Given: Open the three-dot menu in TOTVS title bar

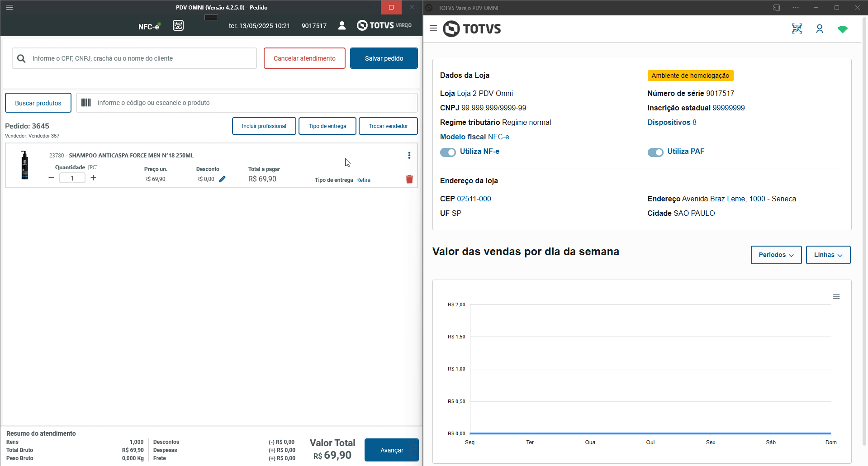Looking at the screenshot, I should tap(796, 8).
